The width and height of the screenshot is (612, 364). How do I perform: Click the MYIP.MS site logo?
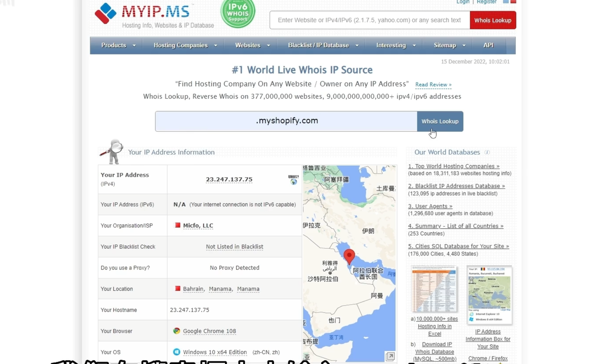pos(143,14)
